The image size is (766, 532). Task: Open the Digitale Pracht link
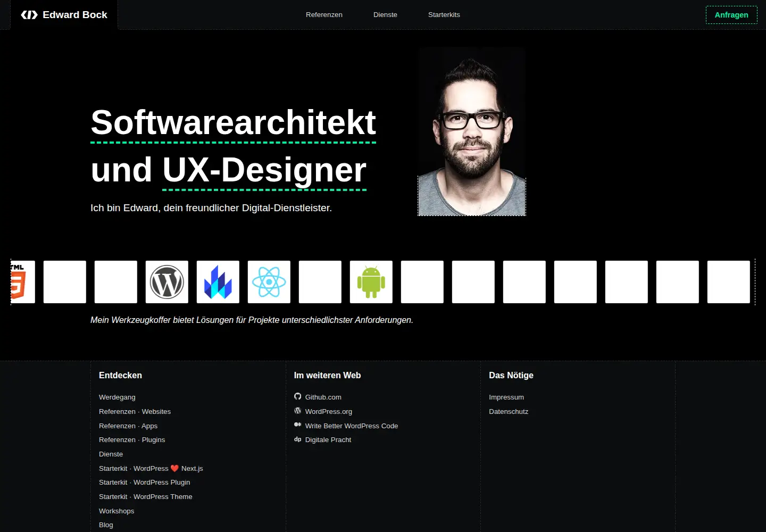tap(328, 440)
